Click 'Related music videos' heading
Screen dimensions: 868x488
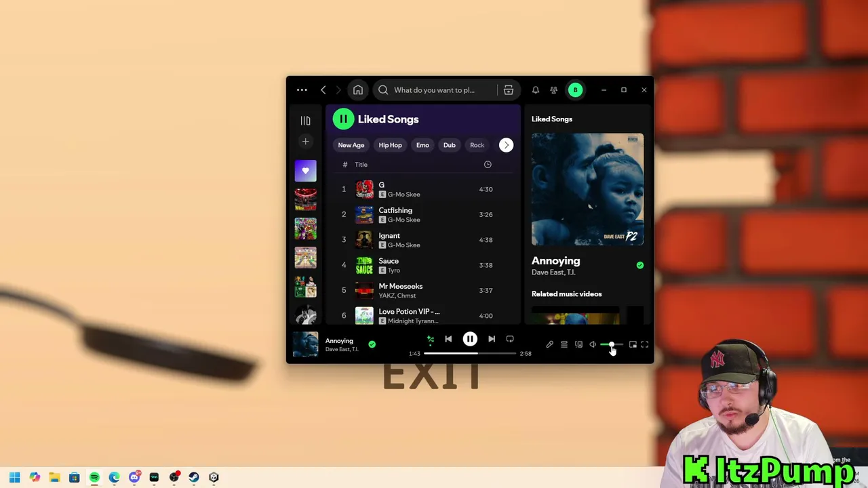(567, 294)
